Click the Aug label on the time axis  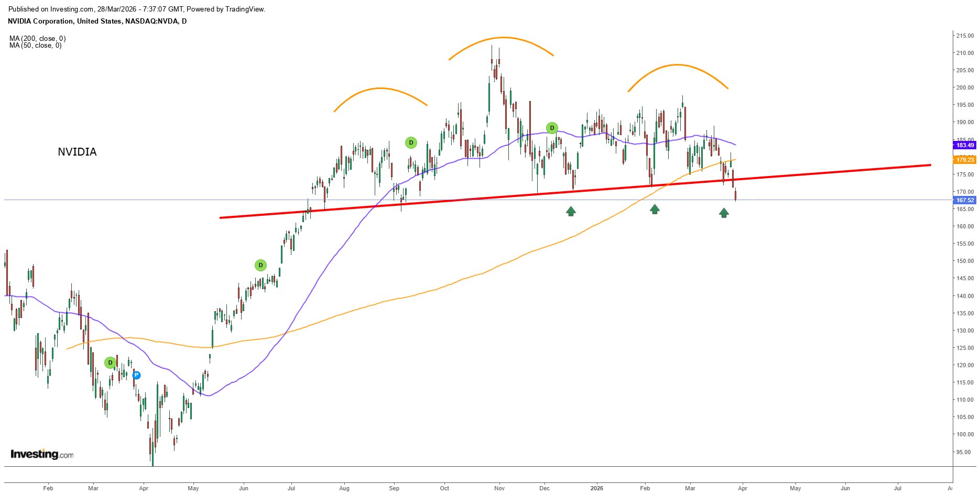pyautogui.click(x=344, y=488)
